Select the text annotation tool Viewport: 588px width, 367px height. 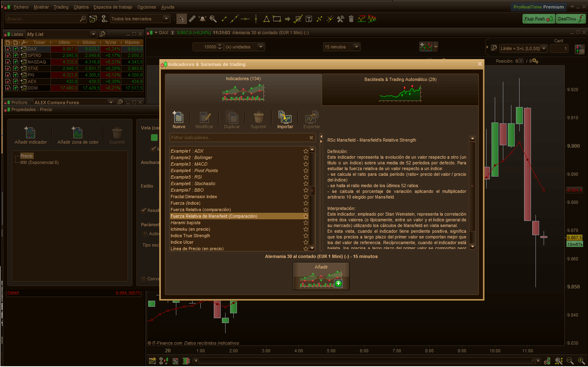click(x=309, y=19)
